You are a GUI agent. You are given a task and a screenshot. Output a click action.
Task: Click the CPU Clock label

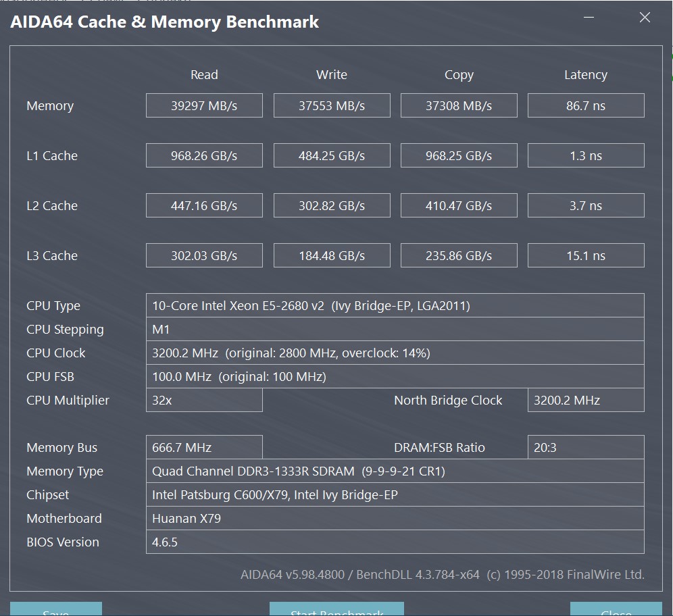(56, 353)
